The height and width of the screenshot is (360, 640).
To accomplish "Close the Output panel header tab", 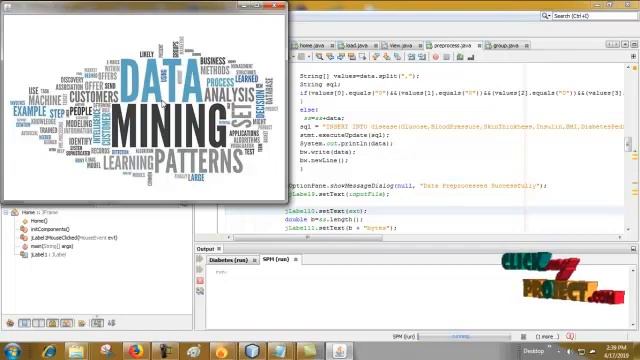I will click(219, 249).
